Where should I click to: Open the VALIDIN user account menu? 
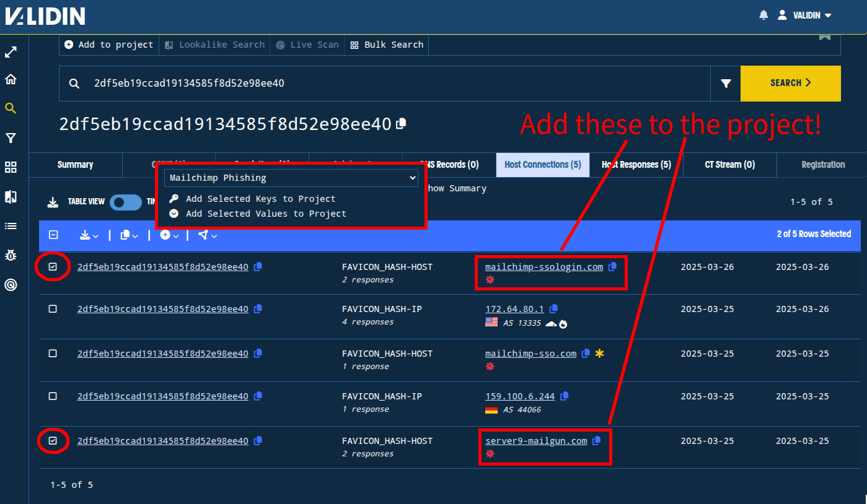[x=804, y=15]
